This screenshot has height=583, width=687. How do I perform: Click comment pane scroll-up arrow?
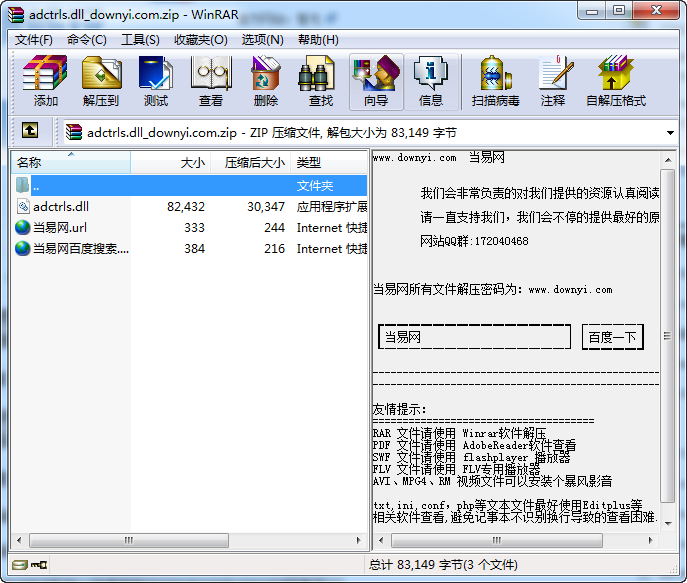pyautogui.click(x=668, y=160)
